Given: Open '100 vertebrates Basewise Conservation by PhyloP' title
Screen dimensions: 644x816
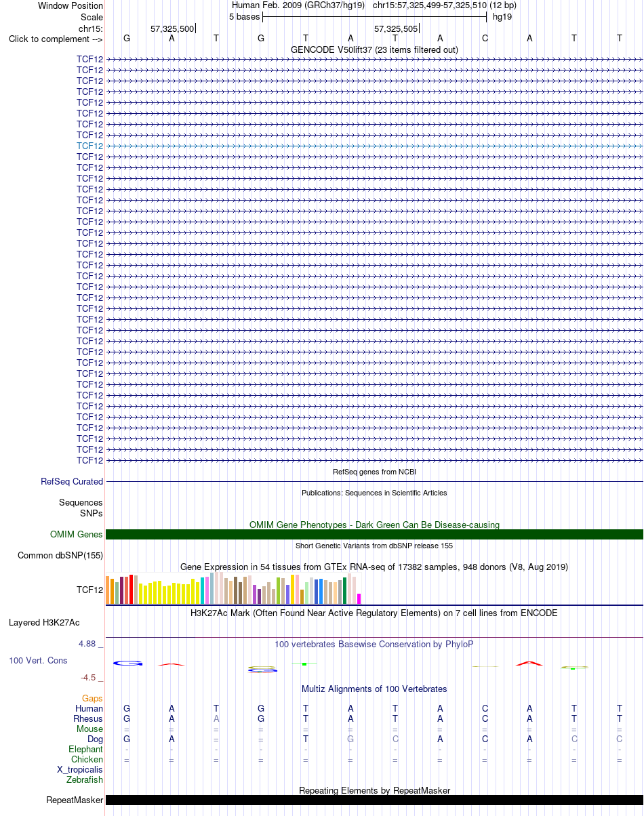Looking at the screenshot, I should (374, 644).
